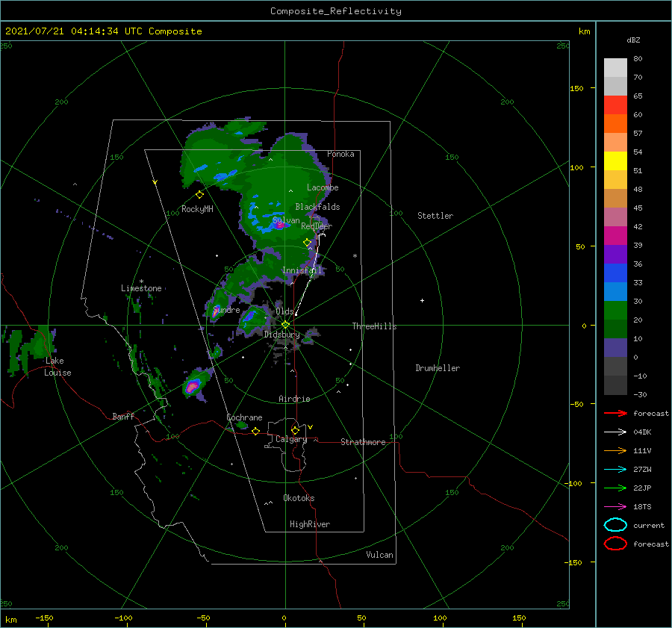
Task: Click the 18TS legend text
Action: click(642, 507)
